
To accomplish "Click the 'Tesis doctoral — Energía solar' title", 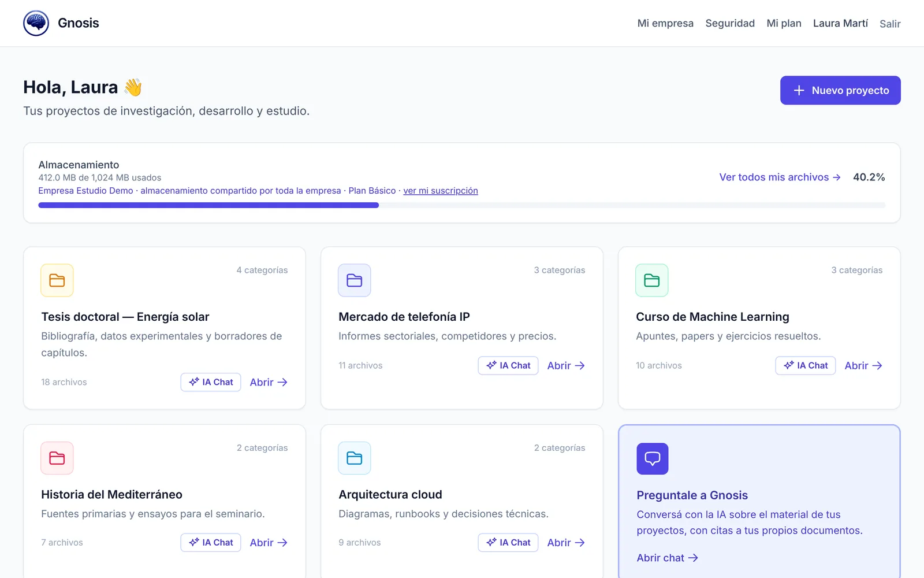I will (125, 317).
